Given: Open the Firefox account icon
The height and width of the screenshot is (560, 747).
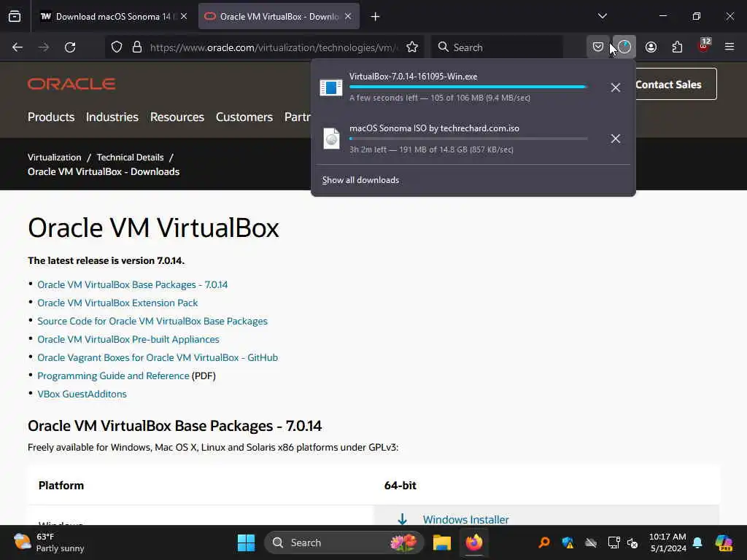Looking at the screenshot, I should (651, 47).
